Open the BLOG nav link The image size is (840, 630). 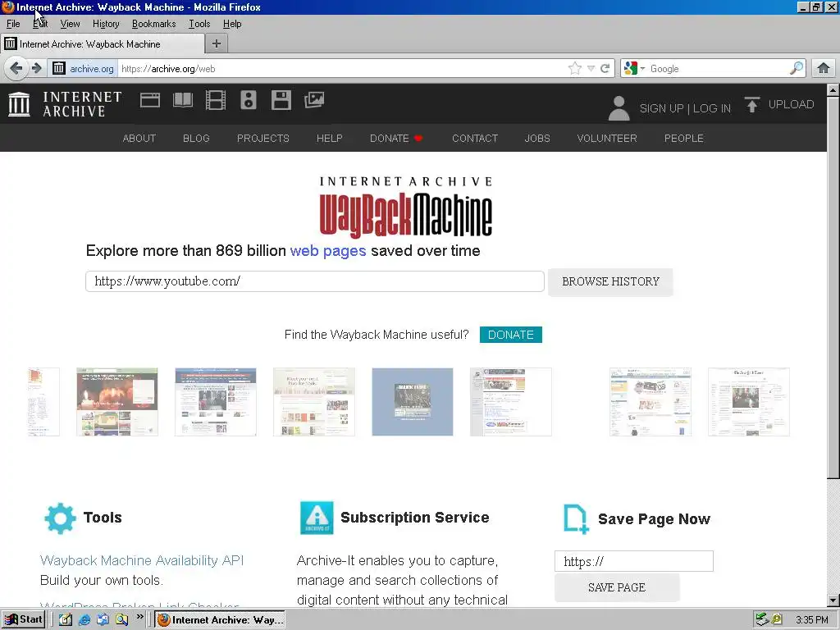tap(196, 138)
